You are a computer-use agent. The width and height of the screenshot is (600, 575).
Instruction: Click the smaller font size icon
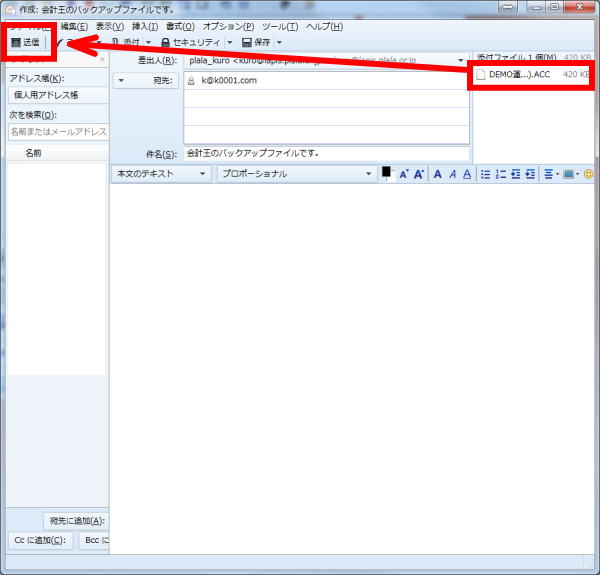point(404,174)
